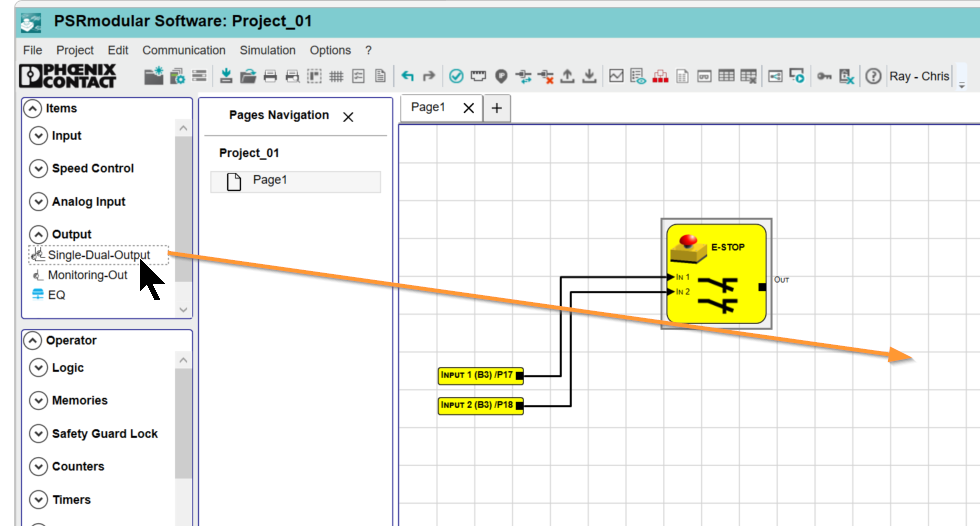
Task: Click the Undo arrow icon
Action: (408, 76)
